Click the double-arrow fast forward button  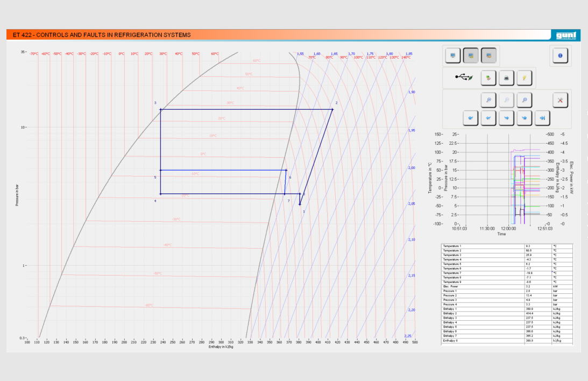(x=525, y=118)
